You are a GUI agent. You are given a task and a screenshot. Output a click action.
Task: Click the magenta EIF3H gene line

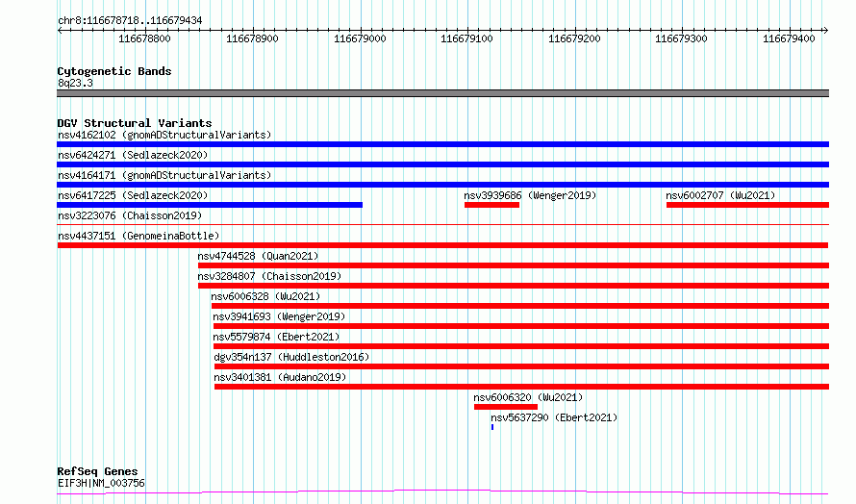pyautogui.click(x=442, y=492)
